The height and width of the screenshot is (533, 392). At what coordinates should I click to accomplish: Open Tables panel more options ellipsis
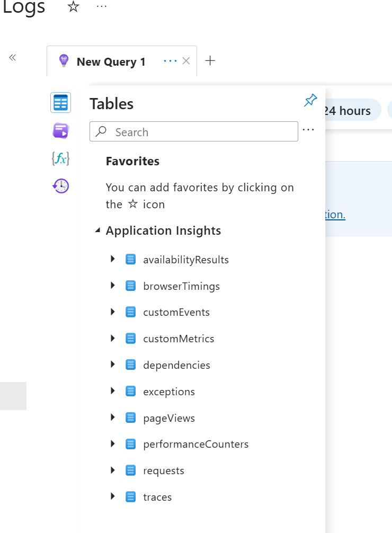308,130
